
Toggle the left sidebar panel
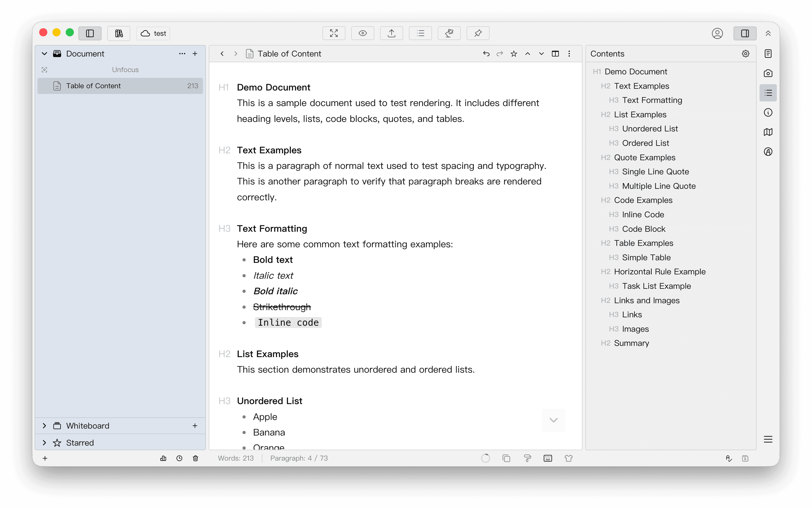click(90, 33)
